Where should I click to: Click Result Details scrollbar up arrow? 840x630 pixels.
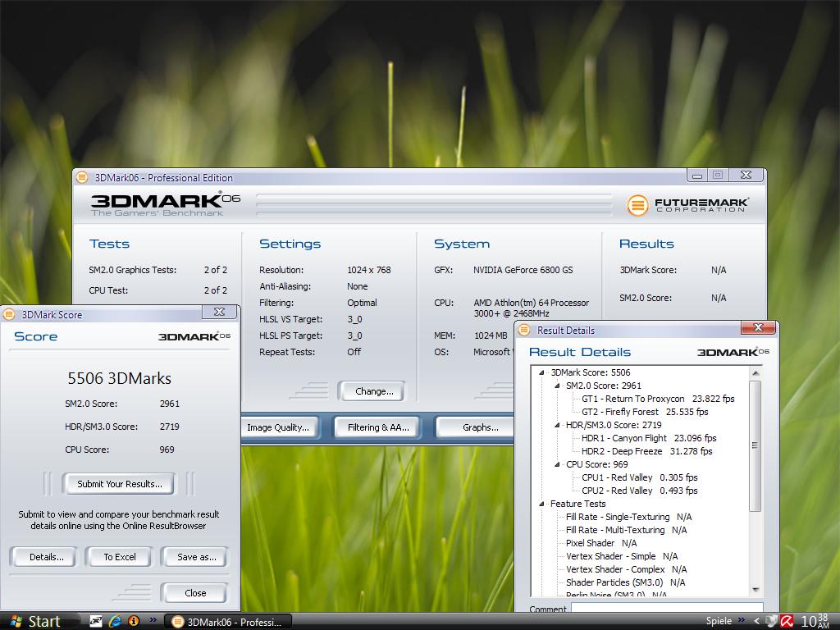(756, 373)
